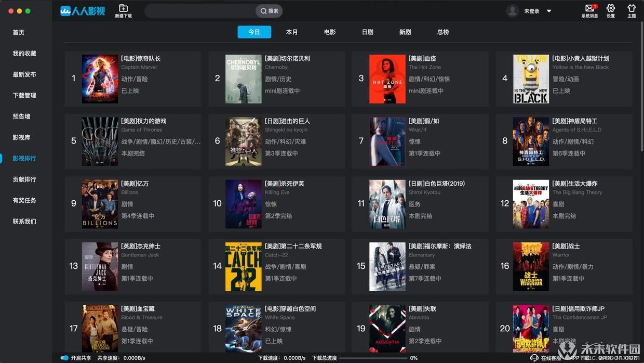The width and height of the screenshot is (644, 363).
Task: Select the 今日 ranking tab
Action: point(254,32)
